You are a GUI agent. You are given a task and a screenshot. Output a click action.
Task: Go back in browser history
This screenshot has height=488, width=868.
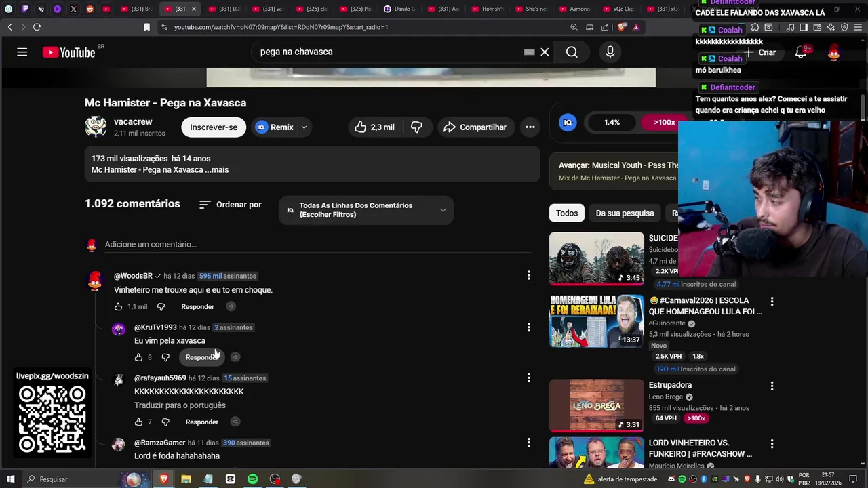(x=9, y=27)
